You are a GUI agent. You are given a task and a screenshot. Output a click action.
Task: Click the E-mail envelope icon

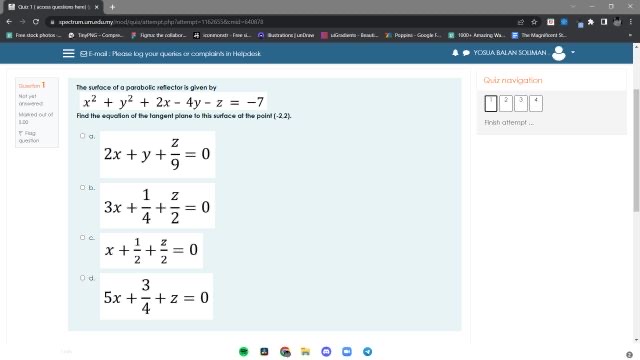coord(84,54)
